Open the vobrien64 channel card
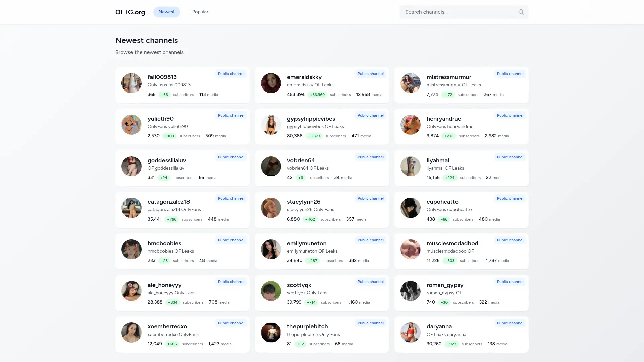 click(322, 168)
